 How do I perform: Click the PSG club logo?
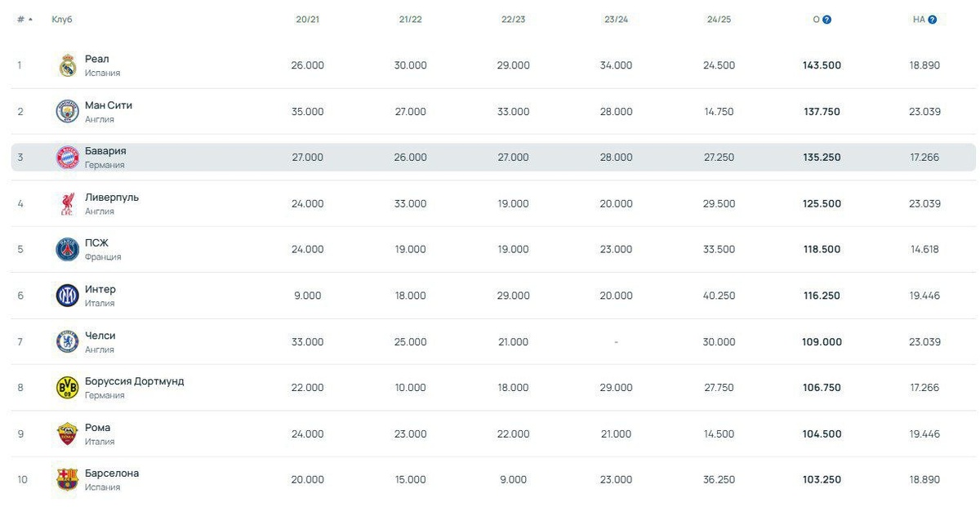pyautogui.click(x=67, y=250)
